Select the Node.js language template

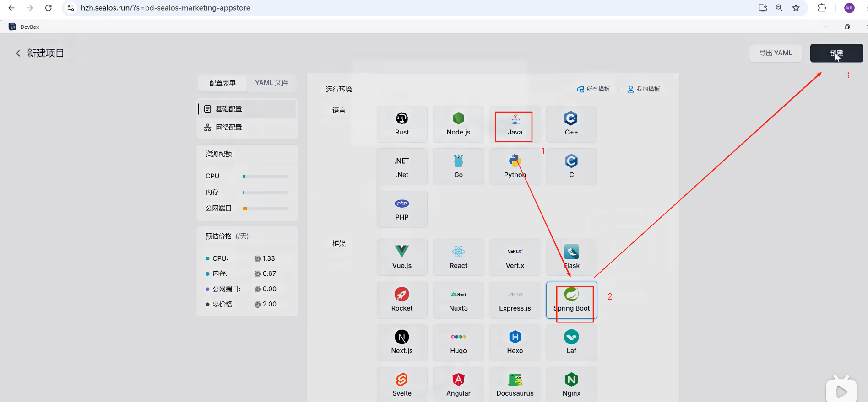pos(458,124)
